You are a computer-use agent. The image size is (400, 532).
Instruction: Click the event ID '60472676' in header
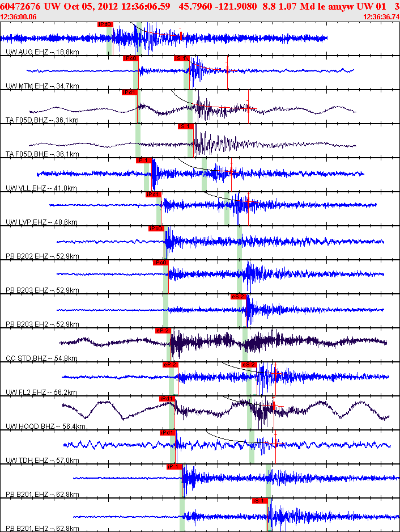(20, 6)
